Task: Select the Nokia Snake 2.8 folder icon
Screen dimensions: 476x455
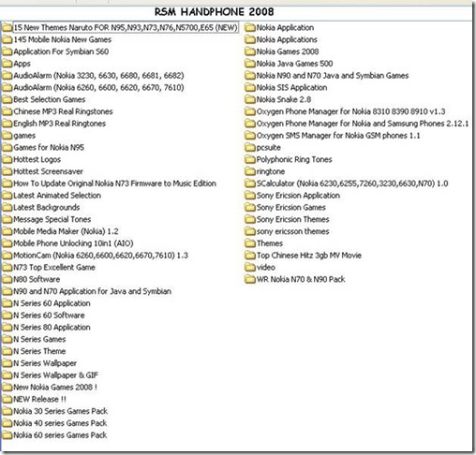Action: [250, 99]
